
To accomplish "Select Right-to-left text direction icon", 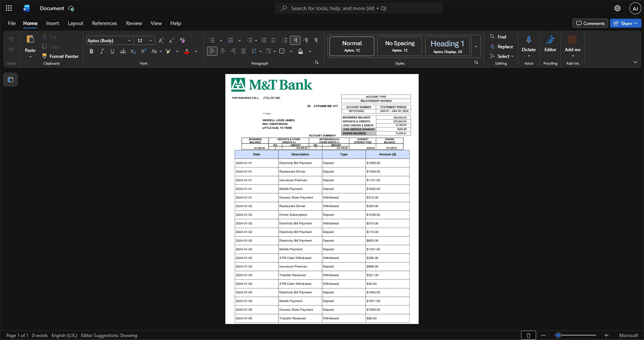I will (305, 41).
